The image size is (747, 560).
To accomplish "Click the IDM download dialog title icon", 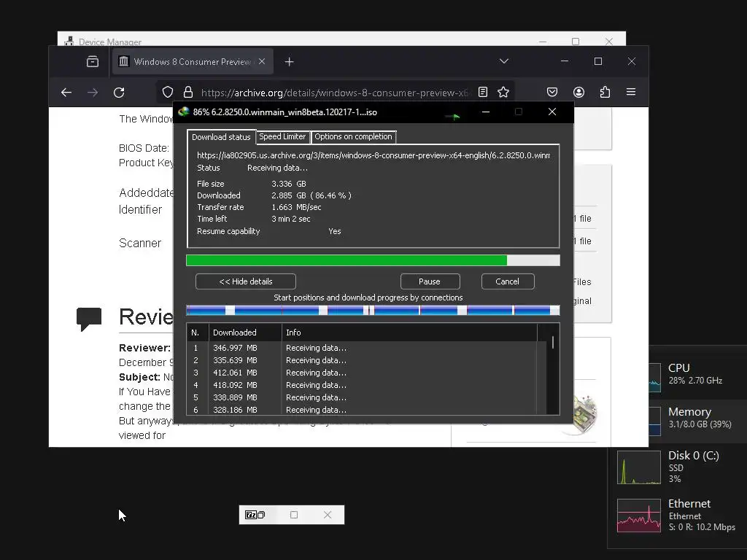I will point(183,112).
